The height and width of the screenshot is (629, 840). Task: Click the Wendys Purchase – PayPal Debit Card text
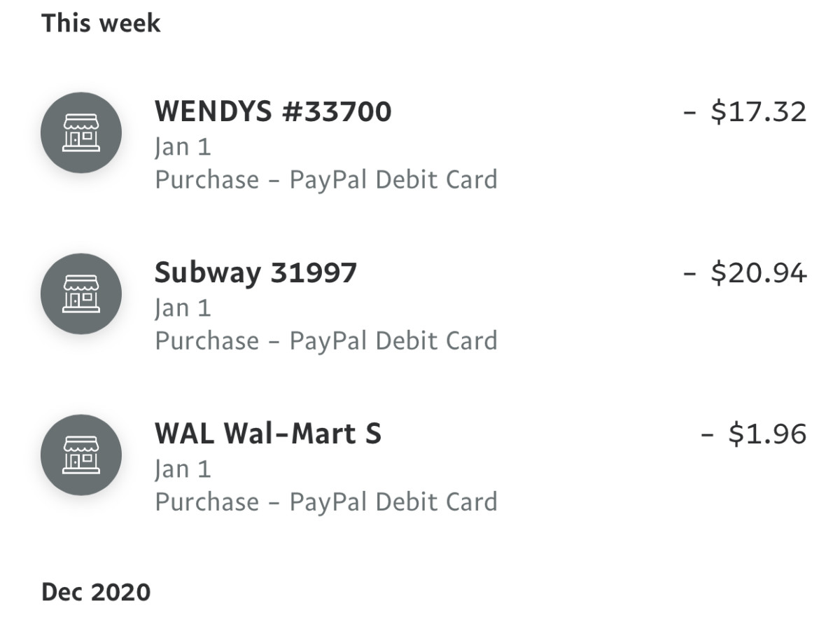326,180
